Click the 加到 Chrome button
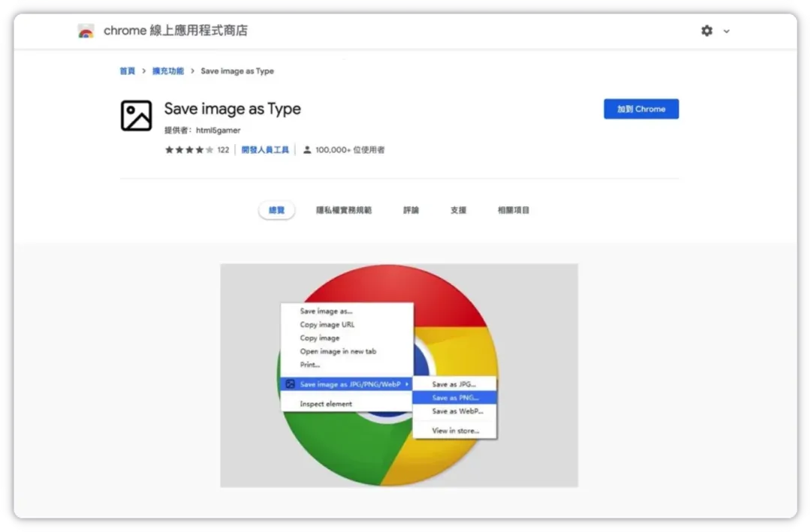The height and width of the screenshot is (532, 811). pos(641,109)
